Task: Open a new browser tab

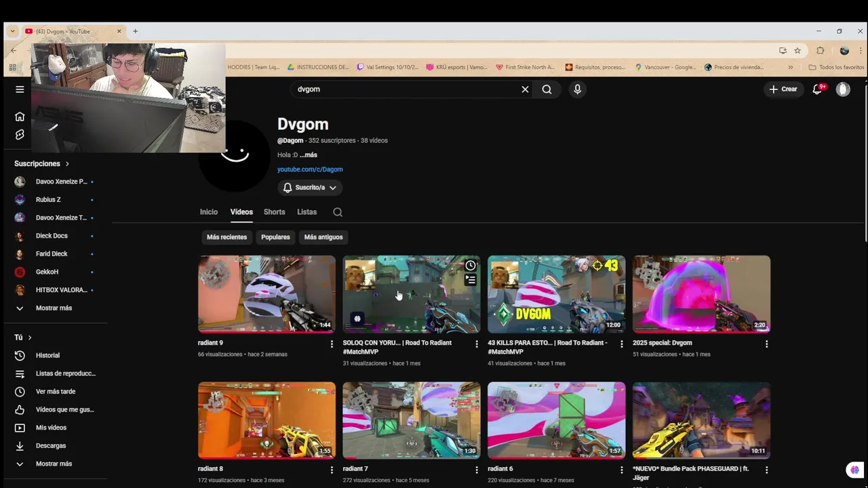Action: click(135, 31)
